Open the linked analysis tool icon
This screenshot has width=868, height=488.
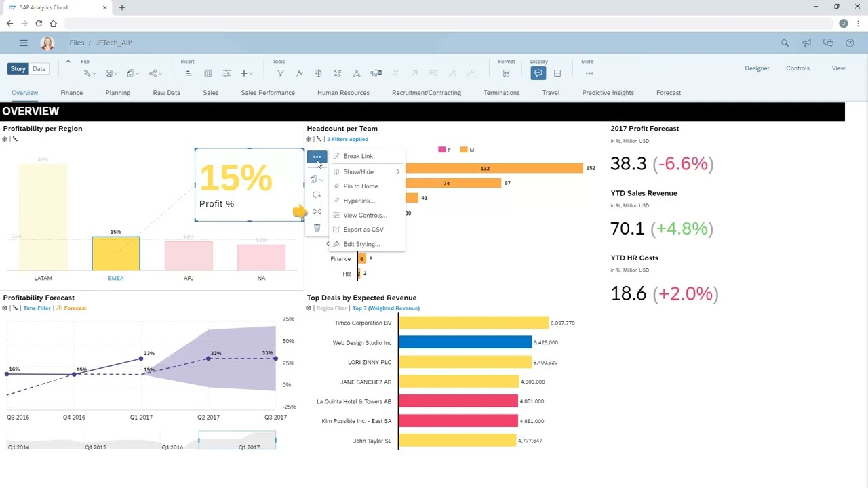(x=356, y=73)
